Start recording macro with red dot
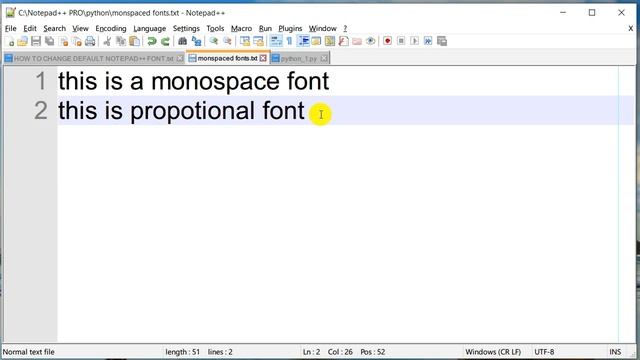 click(388, 41)
